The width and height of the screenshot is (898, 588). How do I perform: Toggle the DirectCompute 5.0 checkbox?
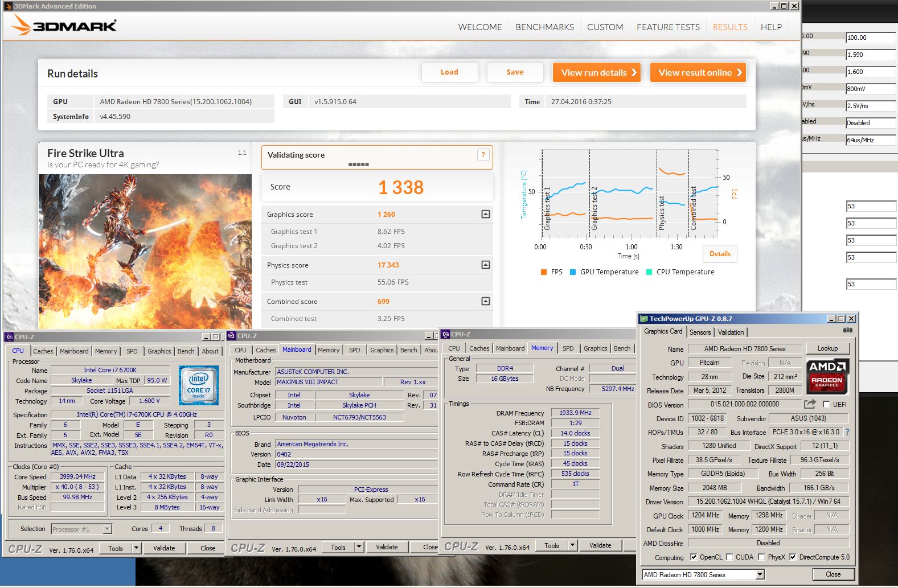click(x=793, y=557)
